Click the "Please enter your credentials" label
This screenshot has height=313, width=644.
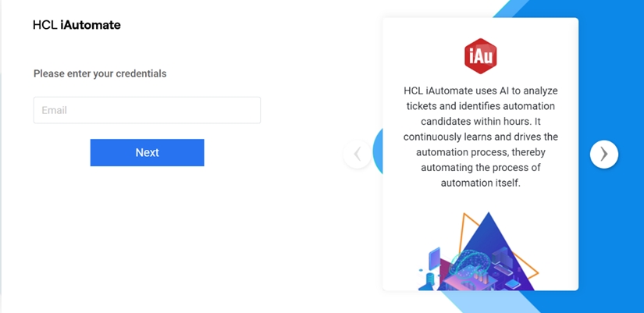point(100,73)
